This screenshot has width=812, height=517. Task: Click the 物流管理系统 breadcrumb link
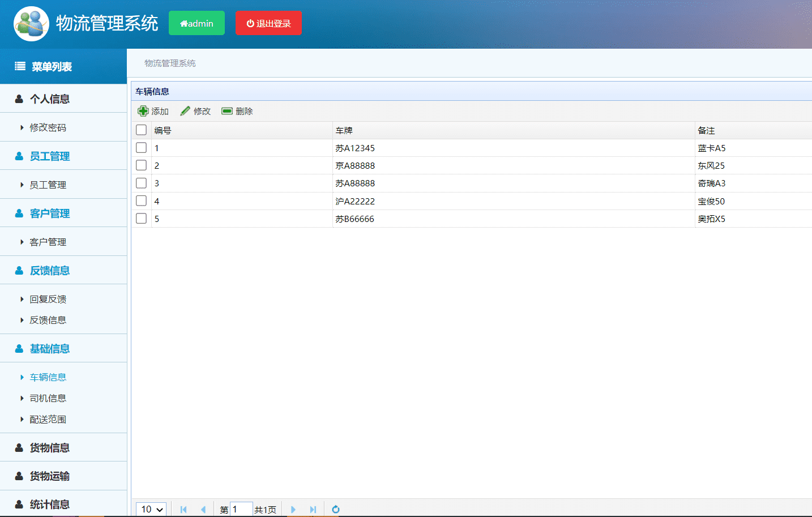(x=170, y=63)
